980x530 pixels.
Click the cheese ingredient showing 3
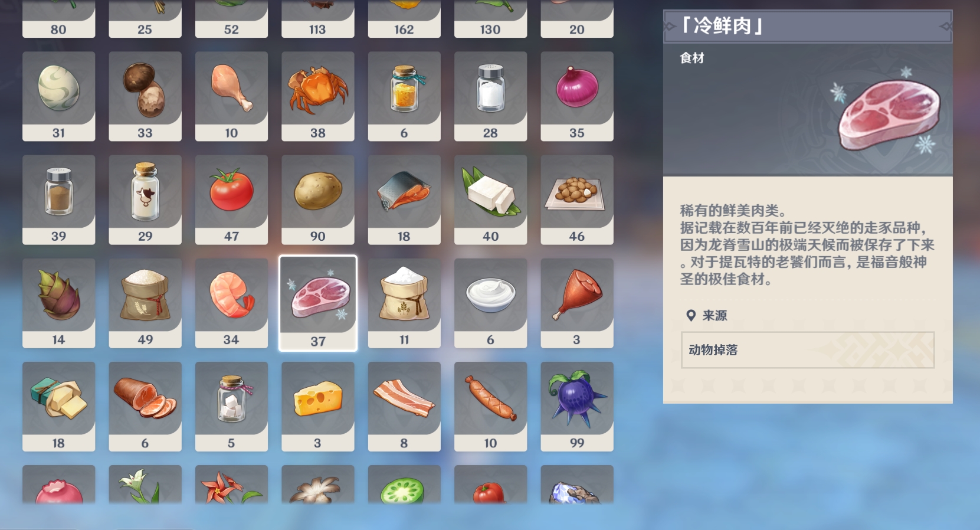(x=317, y=407)
